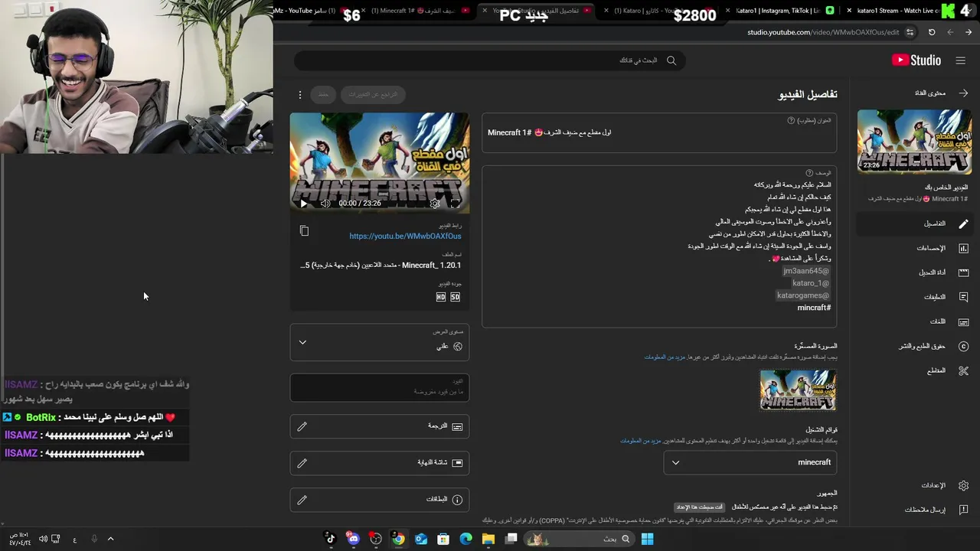
Task: Click the sidebar video thumbnail
Action: point(914,142)
